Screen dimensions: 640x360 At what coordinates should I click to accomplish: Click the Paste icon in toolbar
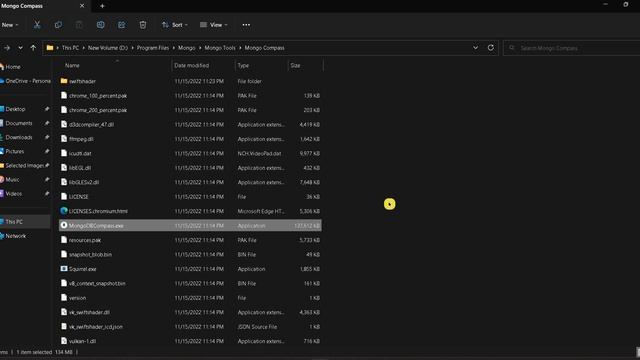pos(79,25)
